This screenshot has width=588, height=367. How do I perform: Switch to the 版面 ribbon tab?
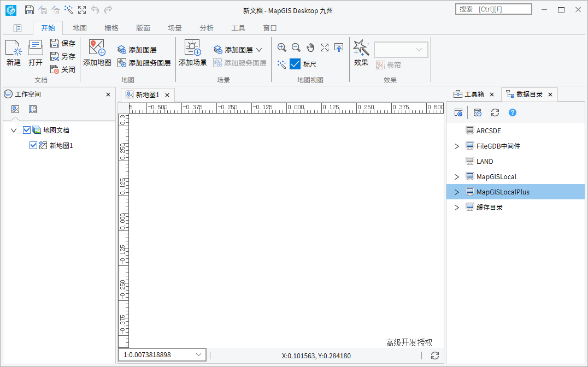(x=143, y=28)
